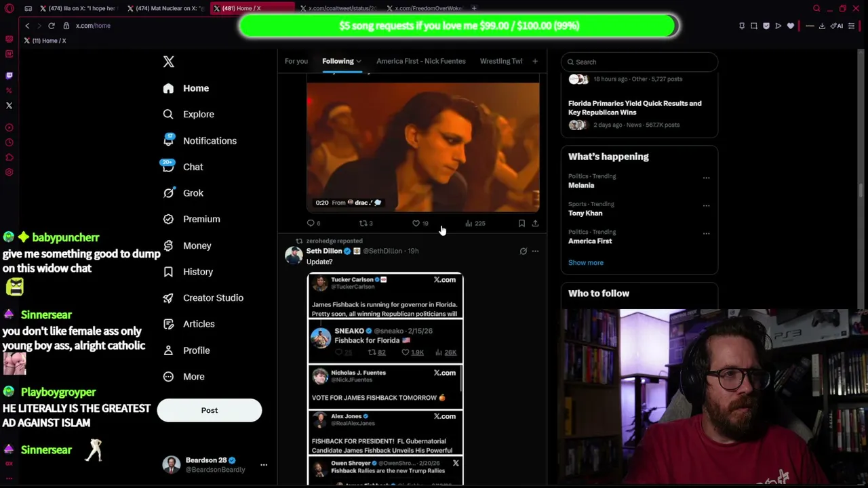Image resolution: width=868 pixels, height=488 pixels.
Task: Open History bookmark item in sidebar
Action: (168, 272)
